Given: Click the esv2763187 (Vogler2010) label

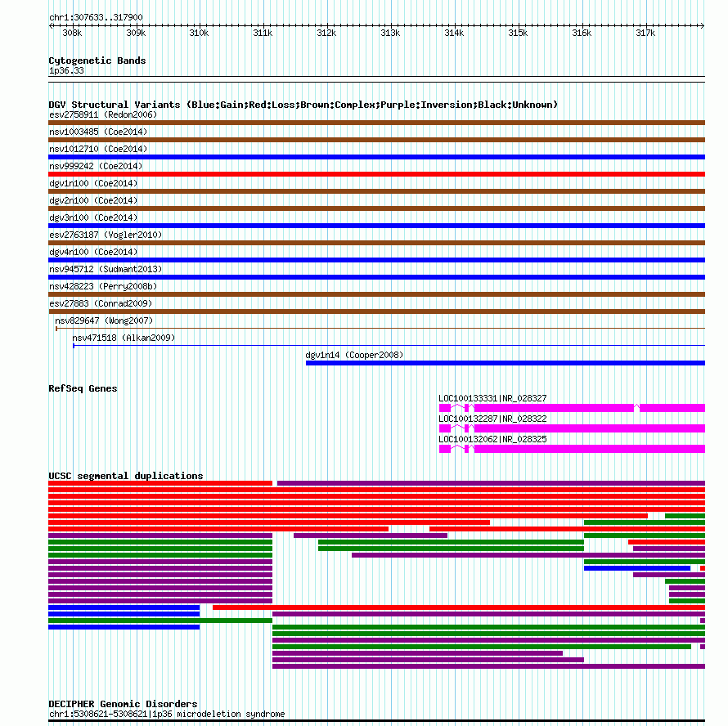Looking at the screenshot, I should coord(106,235).
